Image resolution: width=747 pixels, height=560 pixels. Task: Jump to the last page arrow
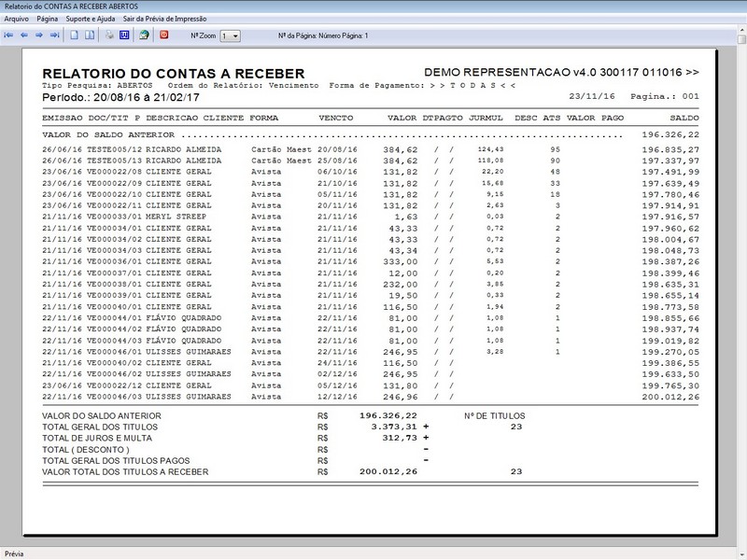coord(54,35)
